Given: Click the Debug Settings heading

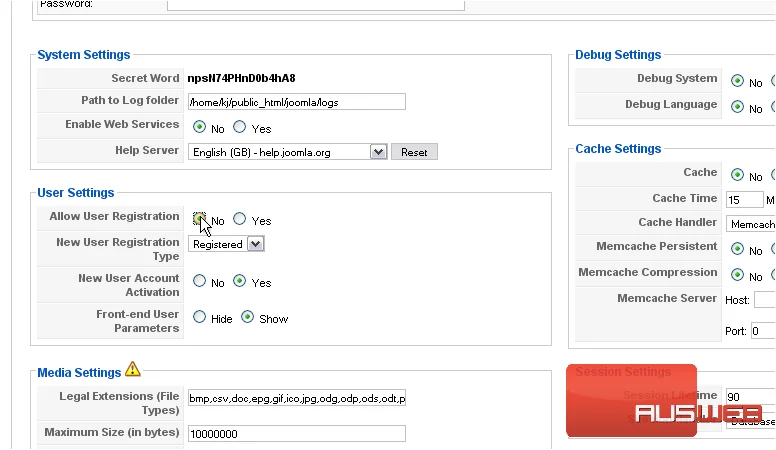Looking at the screenshot, I should [x=618, y=54].
